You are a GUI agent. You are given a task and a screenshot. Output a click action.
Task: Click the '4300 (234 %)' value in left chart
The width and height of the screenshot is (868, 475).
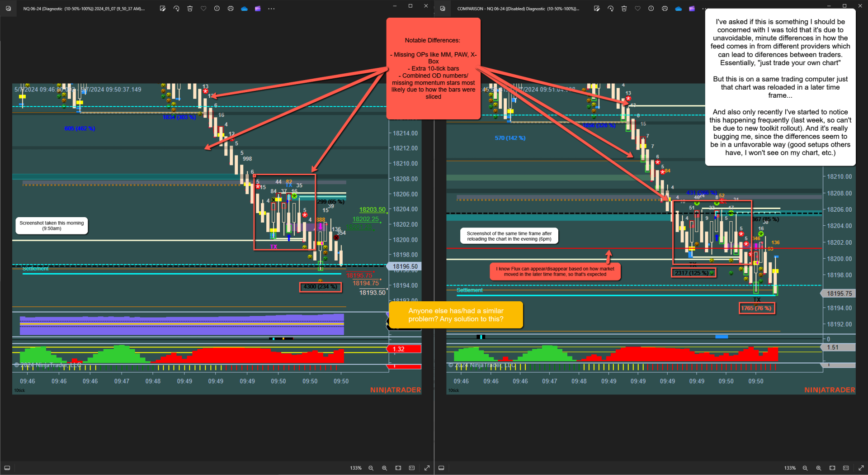320,287
